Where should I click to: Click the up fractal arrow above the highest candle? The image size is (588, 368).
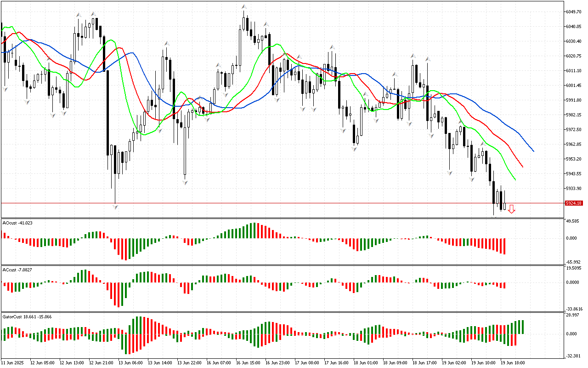[x=244, y=7]
